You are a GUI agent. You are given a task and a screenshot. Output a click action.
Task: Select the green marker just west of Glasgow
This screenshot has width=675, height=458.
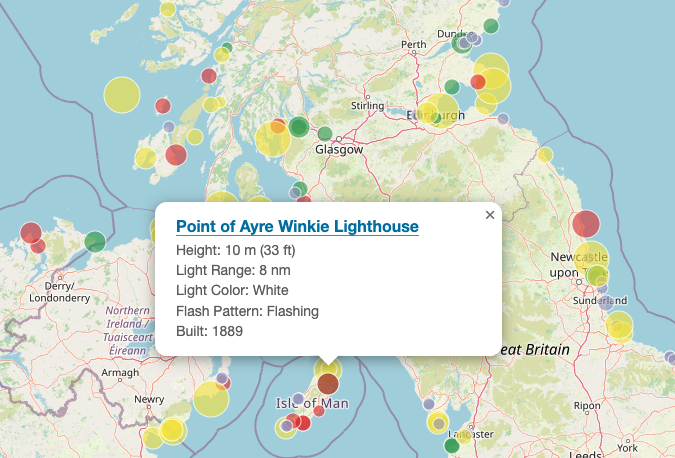click(325, 133)
